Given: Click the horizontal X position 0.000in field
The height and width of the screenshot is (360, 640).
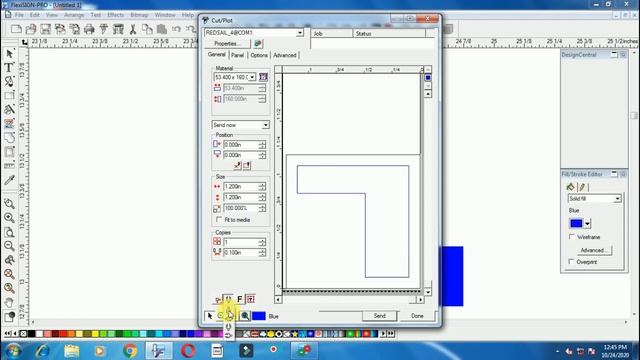Looking at the screenshot, I should point(241,144).
